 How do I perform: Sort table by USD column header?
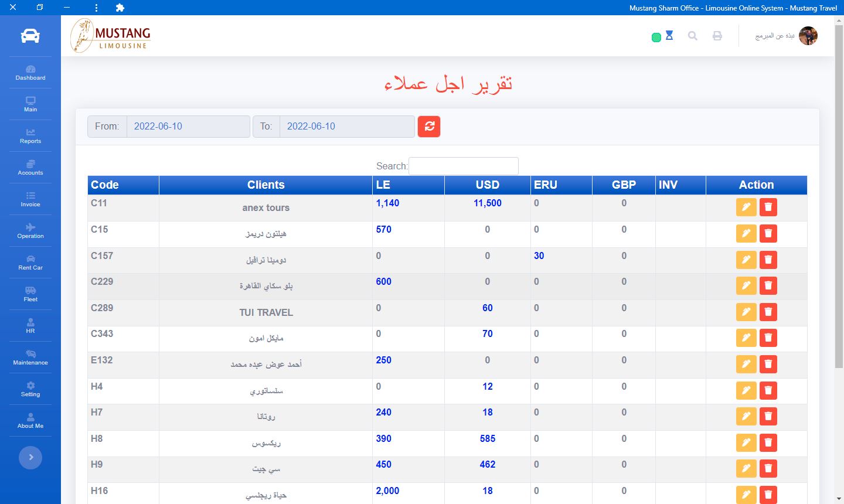click(487, 185)
